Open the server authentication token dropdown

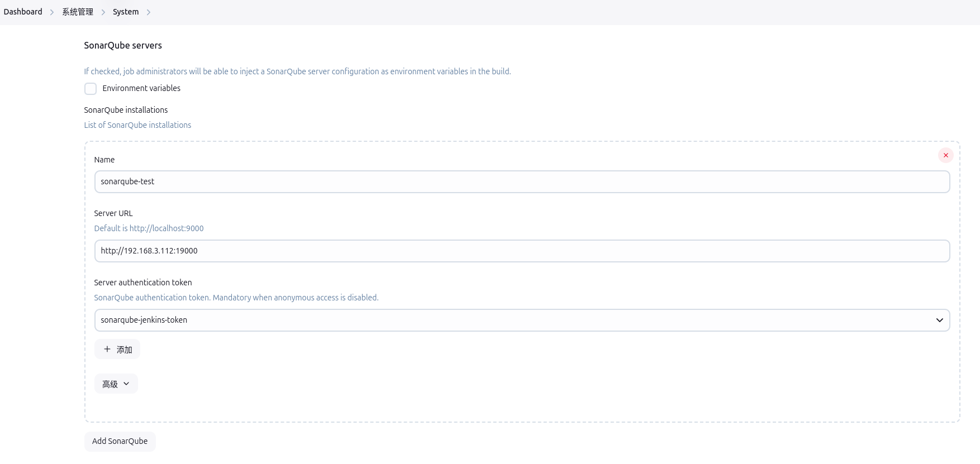(522, 321)
